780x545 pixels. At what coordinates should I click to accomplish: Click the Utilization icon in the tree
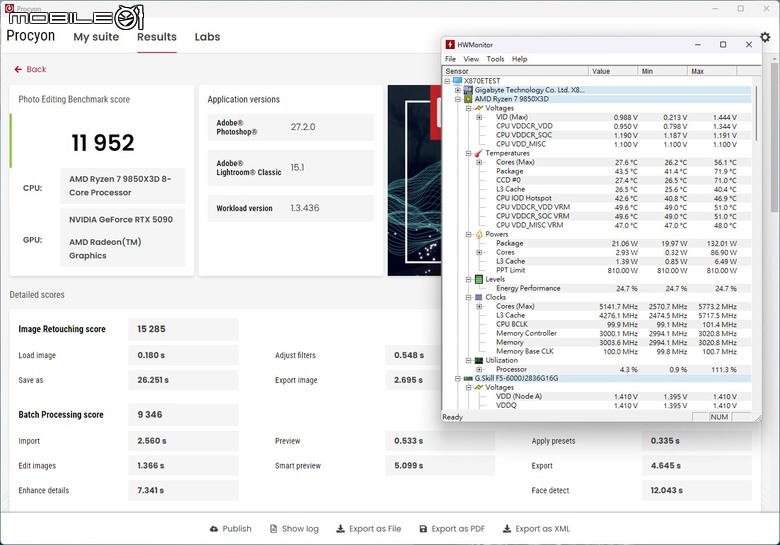[x=479, y=361]
